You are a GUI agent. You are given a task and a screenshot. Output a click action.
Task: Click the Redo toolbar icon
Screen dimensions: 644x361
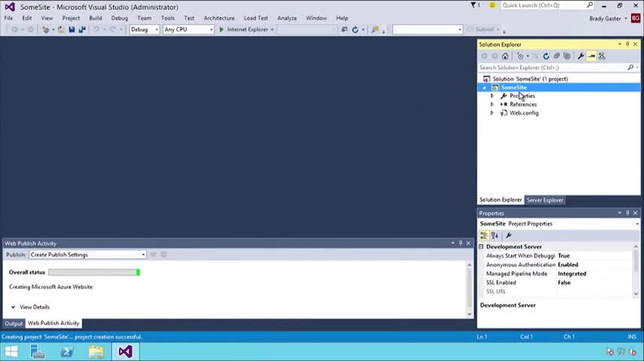[113, 29]
